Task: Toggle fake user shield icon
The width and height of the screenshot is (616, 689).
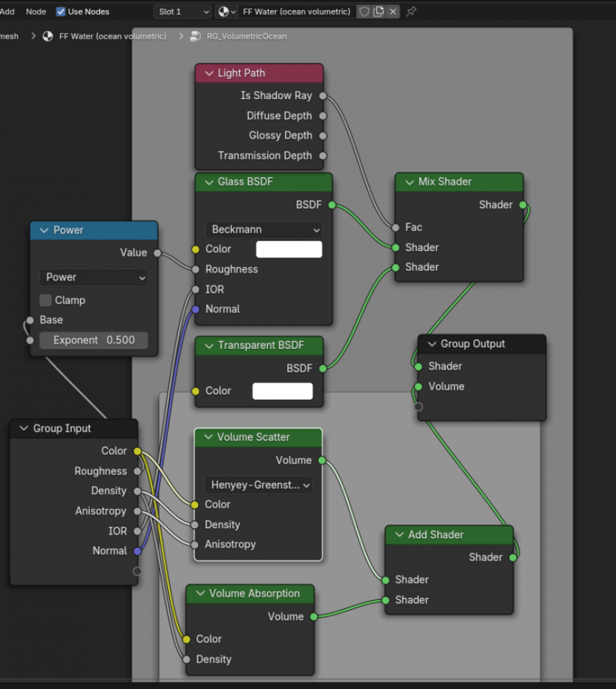Action: 365,11
